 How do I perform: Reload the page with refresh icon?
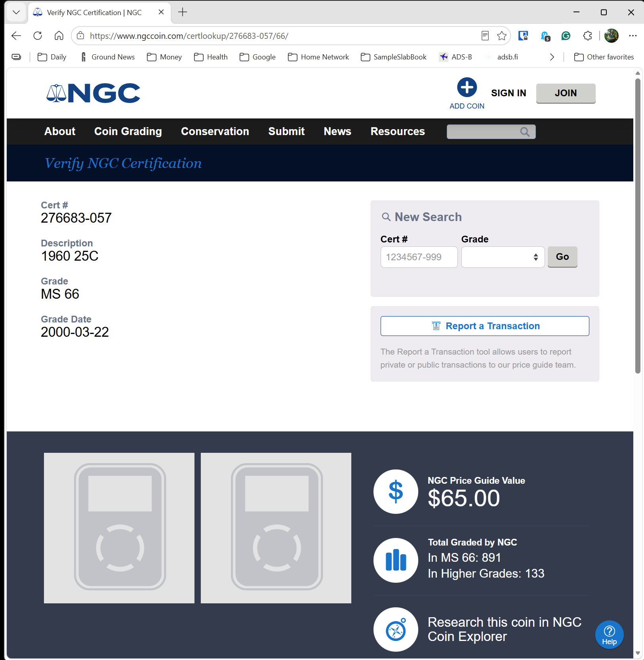38,36
